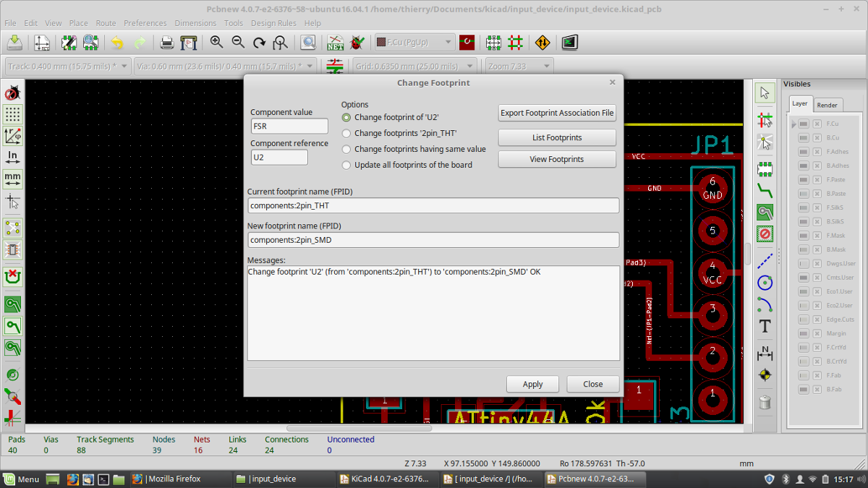Open the File menu
The height and width of the screenshot is (488, 868).
coord(10,23)
